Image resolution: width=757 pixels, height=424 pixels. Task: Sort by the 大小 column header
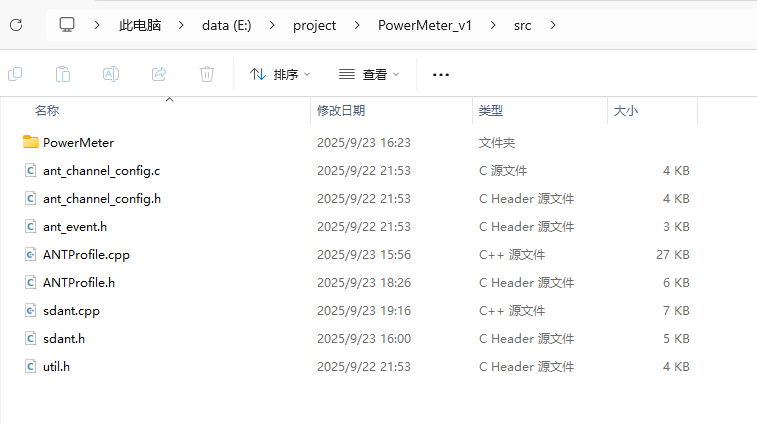[x=626, y=110]
